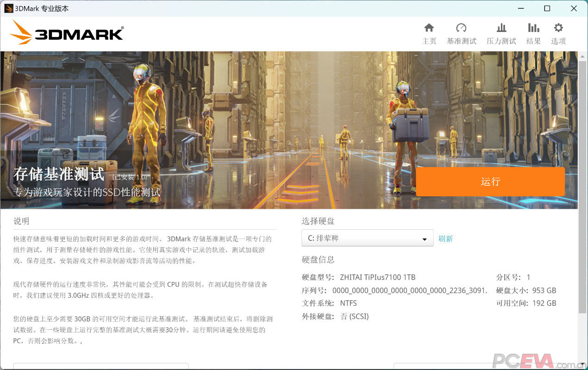Close the 3DMark window

click(x=574, y=8)
